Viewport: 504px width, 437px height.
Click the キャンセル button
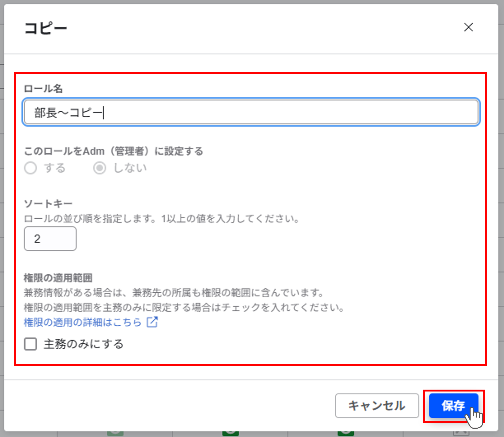point(377,406)
